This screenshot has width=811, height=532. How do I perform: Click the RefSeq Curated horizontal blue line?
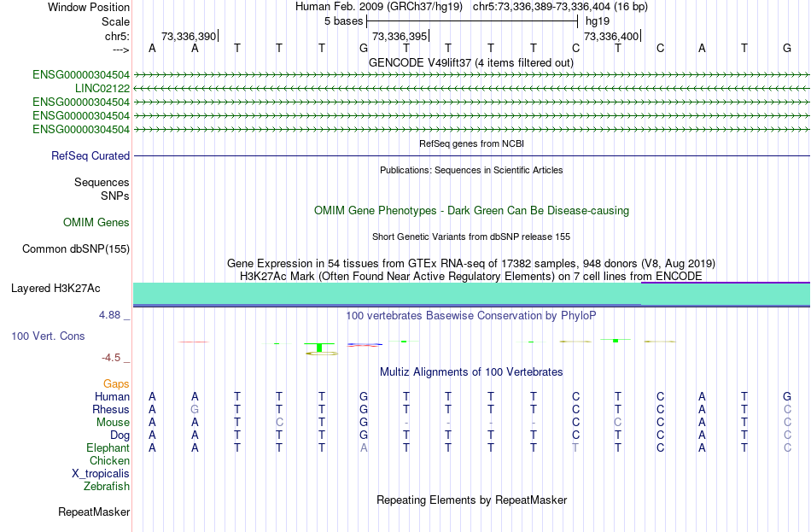pos(471,155)
